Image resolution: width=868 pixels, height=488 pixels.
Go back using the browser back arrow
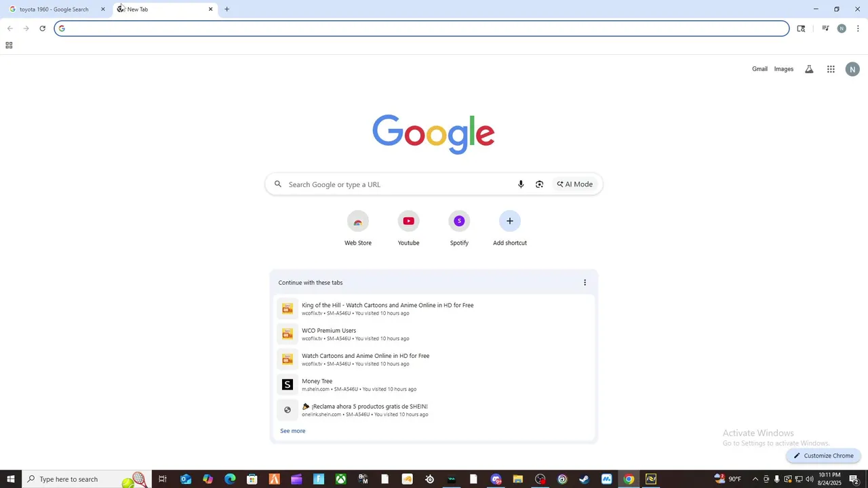pyautogui.click(x=9, y=28)
